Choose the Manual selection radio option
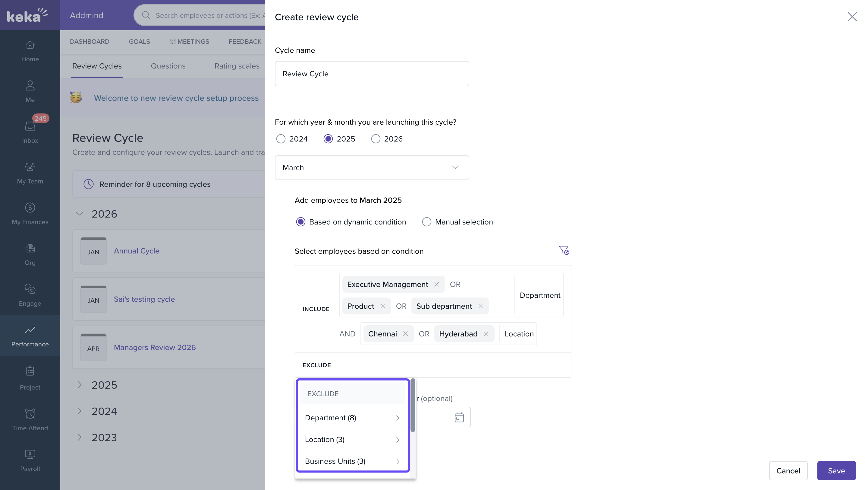Screen dimensions: 868x490 point(426,222)
